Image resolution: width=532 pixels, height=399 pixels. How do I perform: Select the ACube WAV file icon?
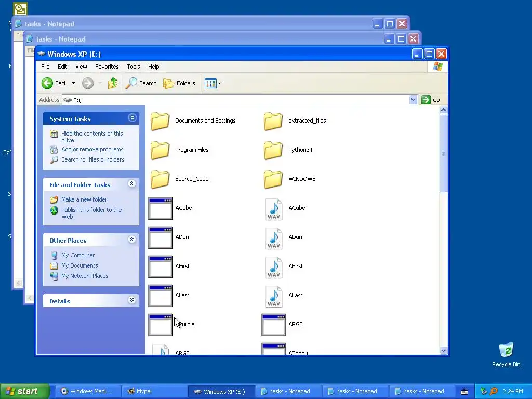pyautogui.click(x=274, y=209)
